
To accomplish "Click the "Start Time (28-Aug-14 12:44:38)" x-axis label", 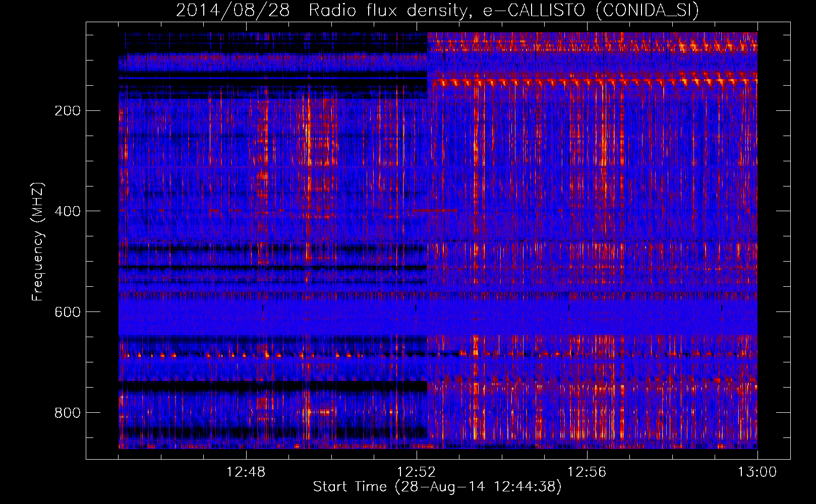I will point(437,487).
